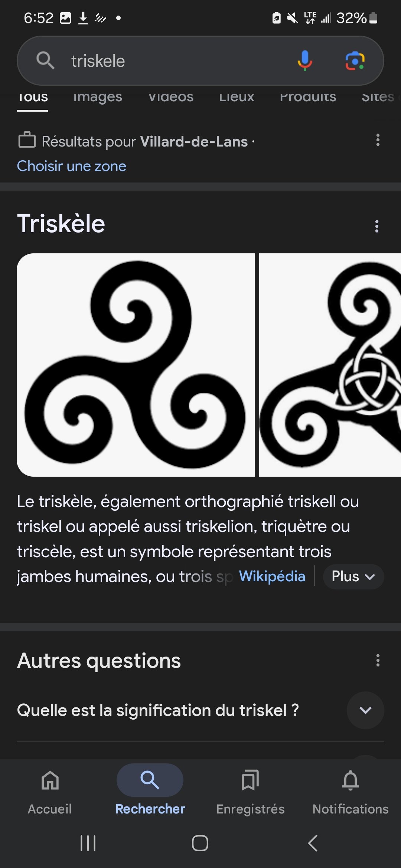
Task: Switch to Vidéos results tab
Action: [x=171, y=97]
